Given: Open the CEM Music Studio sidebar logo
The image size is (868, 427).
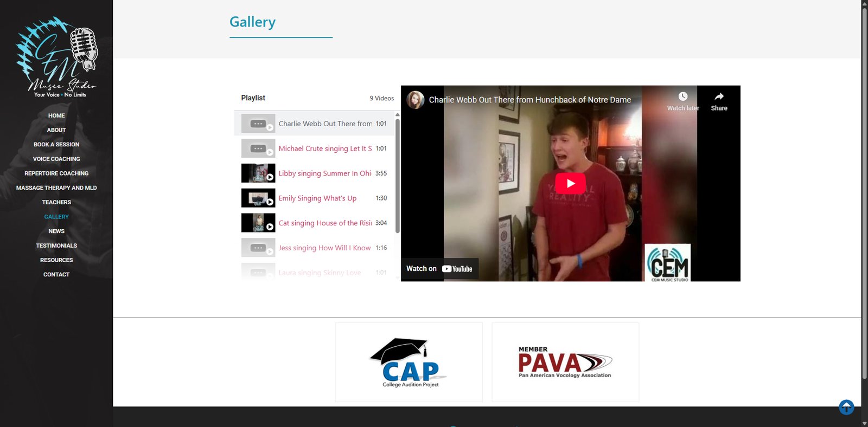Looking at the screenshot, I should [56, 57].
